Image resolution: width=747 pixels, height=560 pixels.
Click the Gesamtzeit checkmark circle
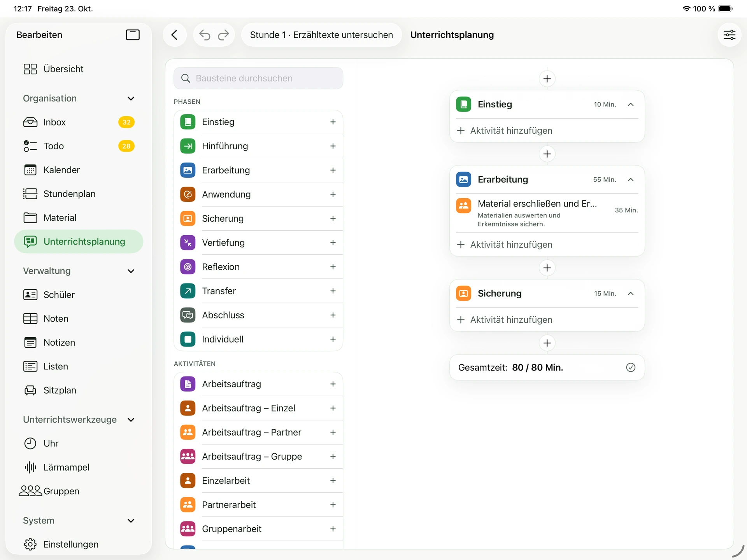coord(631,367)
